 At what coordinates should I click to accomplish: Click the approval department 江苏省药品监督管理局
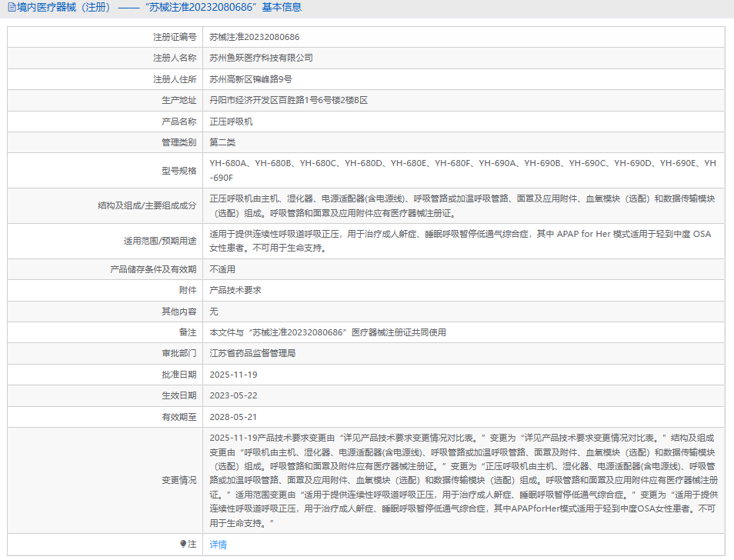pos(252,353)
